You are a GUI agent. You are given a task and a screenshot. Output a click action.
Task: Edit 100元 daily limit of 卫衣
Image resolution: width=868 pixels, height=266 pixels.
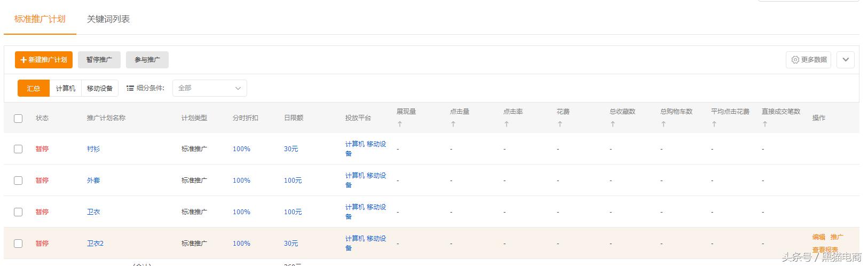[x=293, y=212]
